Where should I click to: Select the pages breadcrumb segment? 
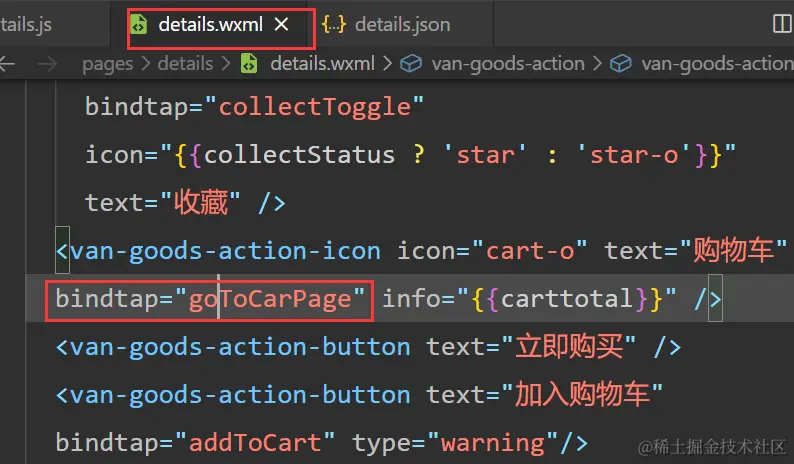107,64
